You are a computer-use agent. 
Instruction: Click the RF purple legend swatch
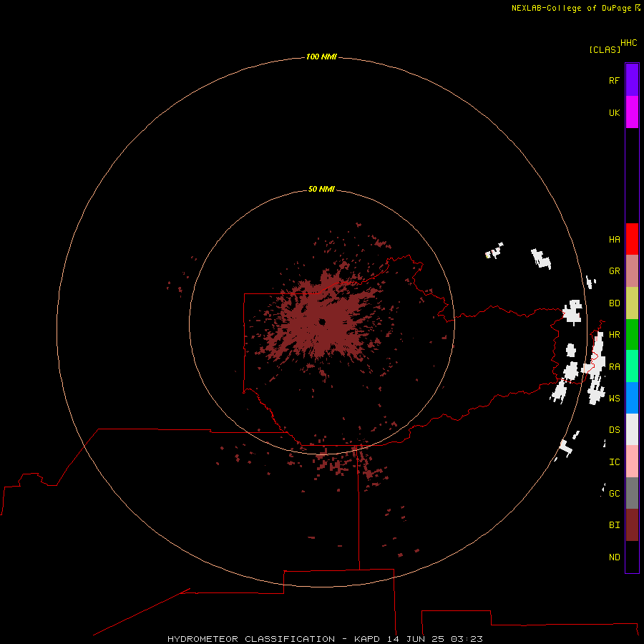[x=632, y=80]
